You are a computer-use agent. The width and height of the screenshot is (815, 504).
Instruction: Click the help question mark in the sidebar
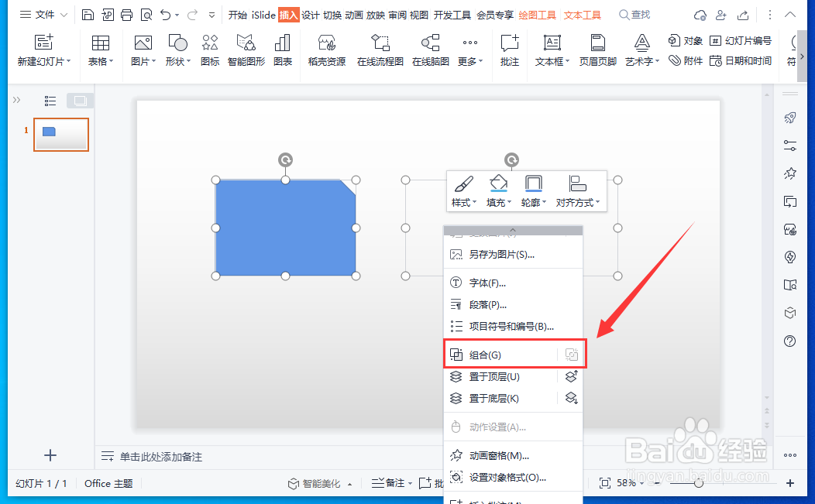pyautogui.click(x=790, y=341)
